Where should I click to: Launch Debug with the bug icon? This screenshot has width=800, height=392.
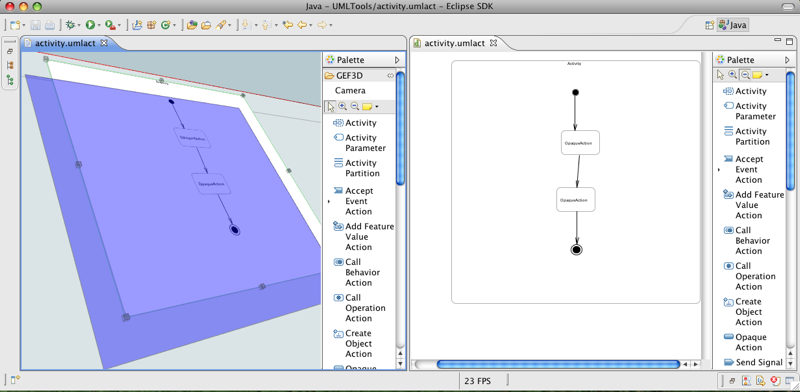tap(70, 24)
